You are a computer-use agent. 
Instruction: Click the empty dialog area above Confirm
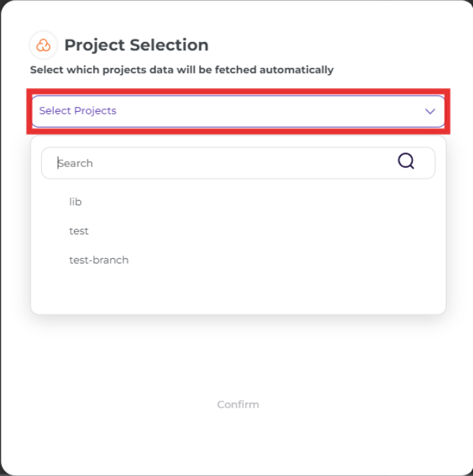(x=238, y=355)
